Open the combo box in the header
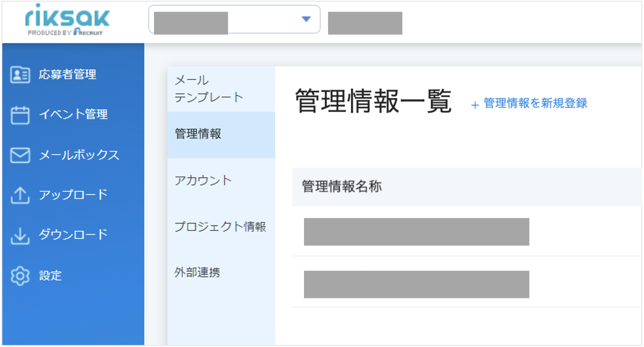This screenshot has height=347, width=644. [234, 19]
